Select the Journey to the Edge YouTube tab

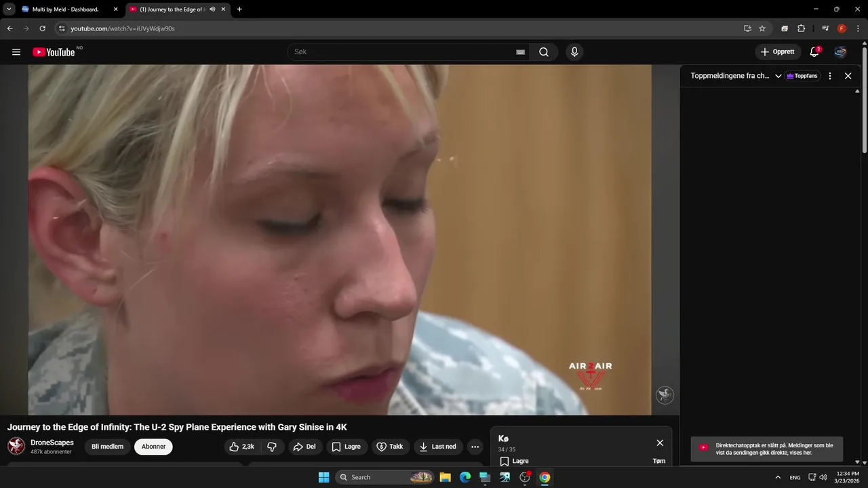pyautogui.click(x=172, y=9)
